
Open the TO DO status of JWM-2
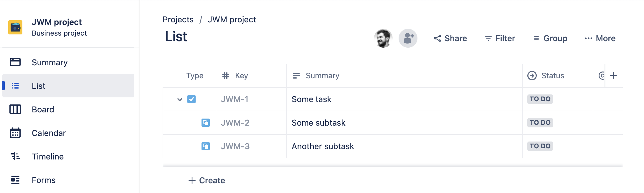[x=540, y=123]
